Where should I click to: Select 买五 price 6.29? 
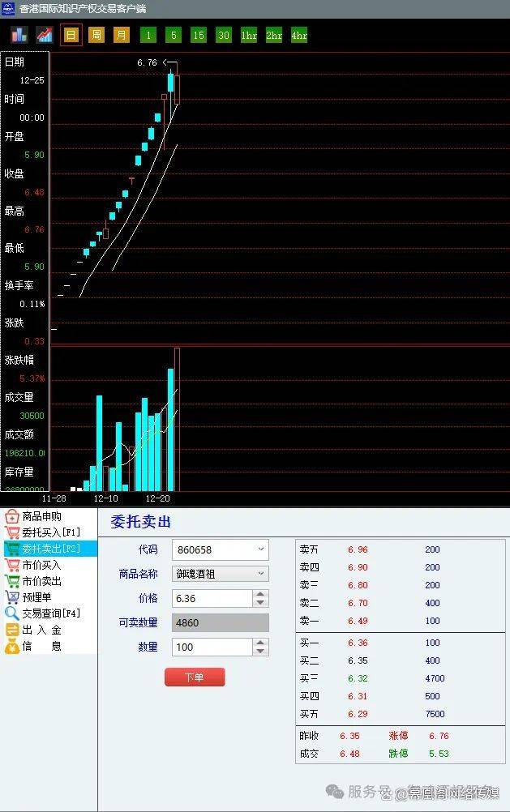358,714
